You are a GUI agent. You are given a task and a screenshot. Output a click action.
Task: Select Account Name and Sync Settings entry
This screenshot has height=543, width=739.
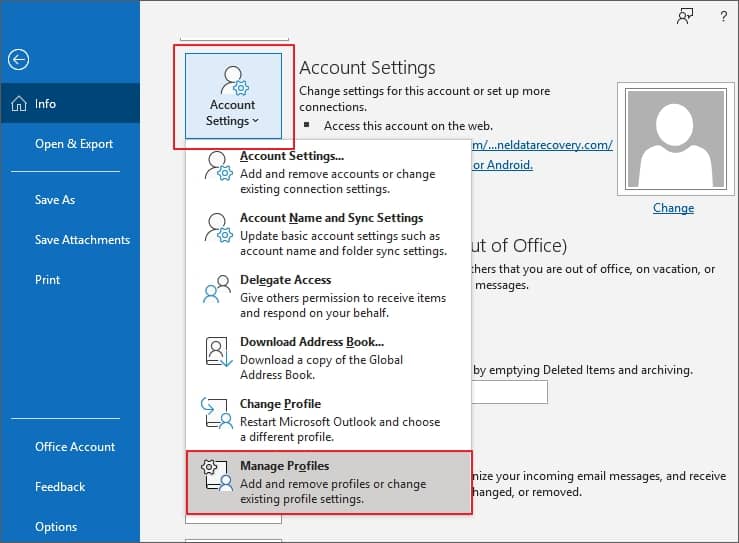(x=328, y=234)
